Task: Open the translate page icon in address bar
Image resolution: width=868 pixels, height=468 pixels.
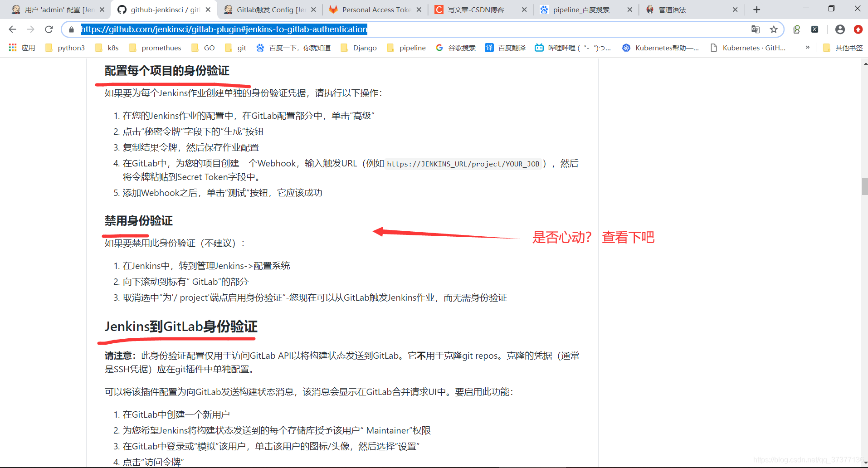Action: pos(756,29)
